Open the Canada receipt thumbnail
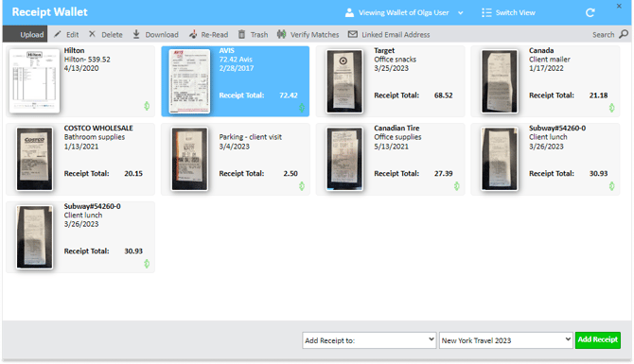Image resolution: width=634 pixels, height=364 pixels. [x=500, y=81]
